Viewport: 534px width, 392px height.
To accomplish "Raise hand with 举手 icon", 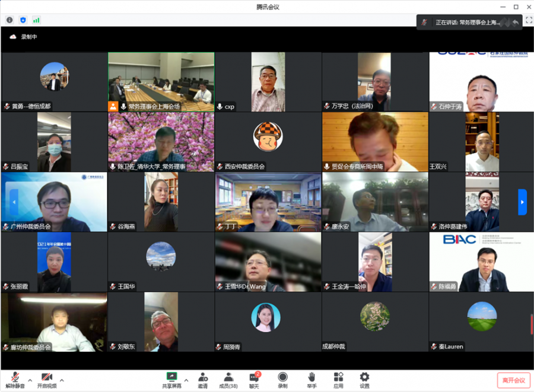I will 311,380.
